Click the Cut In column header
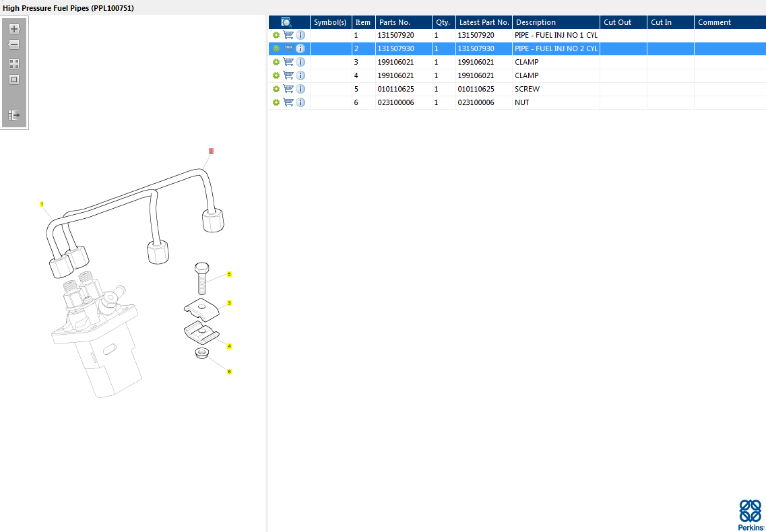Screen dimensions: 766x532 pos(670,22)
